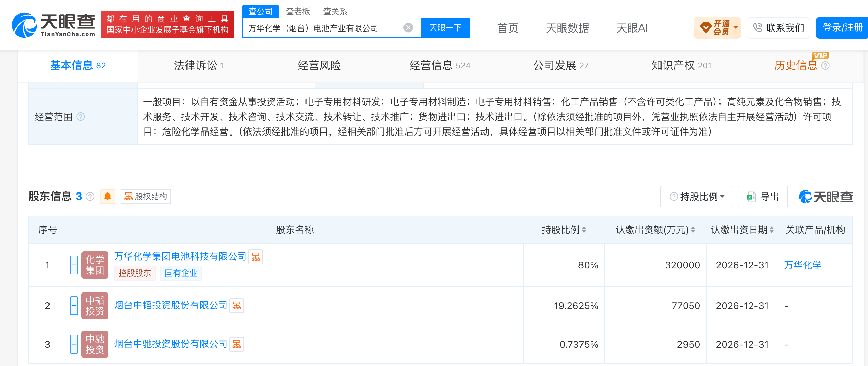Viewport: 868px width, 366px height.
Task: Select the 经营风险 tab
Action: pos(319,66)
